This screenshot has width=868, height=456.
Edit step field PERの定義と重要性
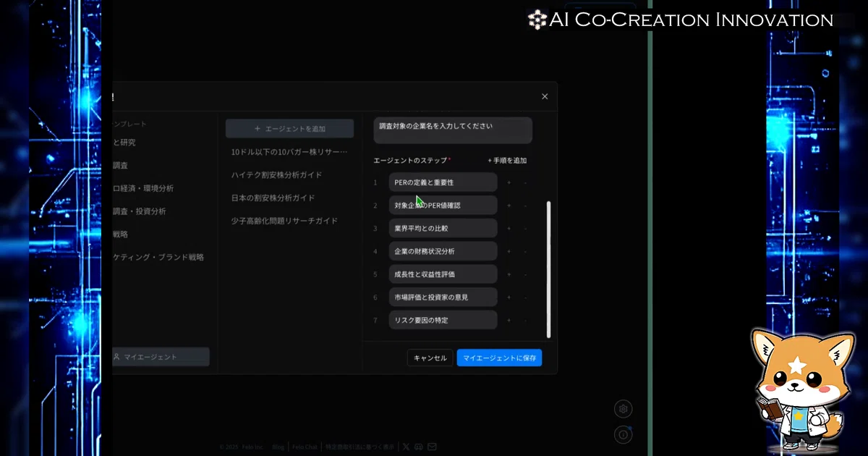coord(443,182)
